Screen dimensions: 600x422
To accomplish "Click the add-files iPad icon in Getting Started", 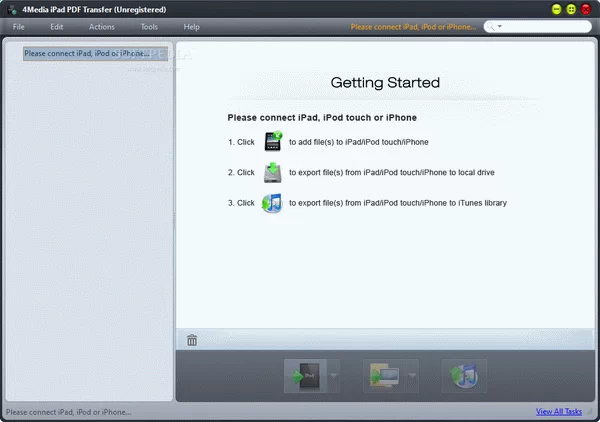I will pyautogui.click(x=273, y=142).
